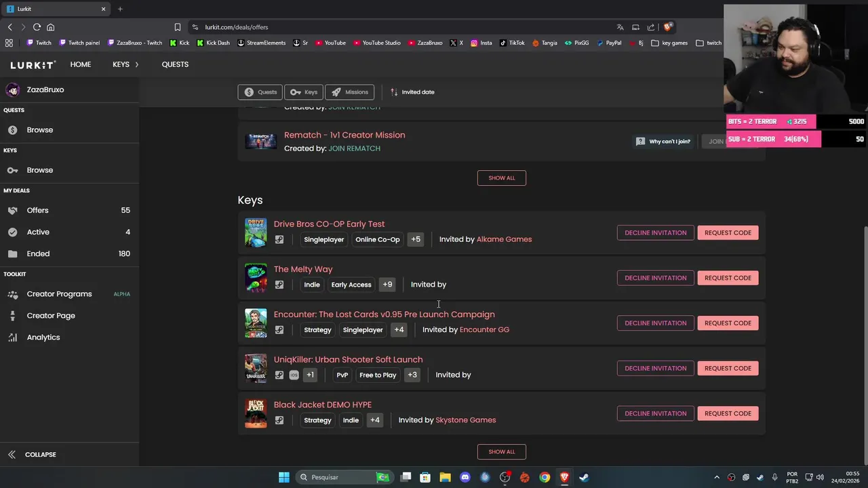This screenshot has width=868, height=488.
Task: Request code for Encounter: The Lost Cards
Action: coord(728,323)
